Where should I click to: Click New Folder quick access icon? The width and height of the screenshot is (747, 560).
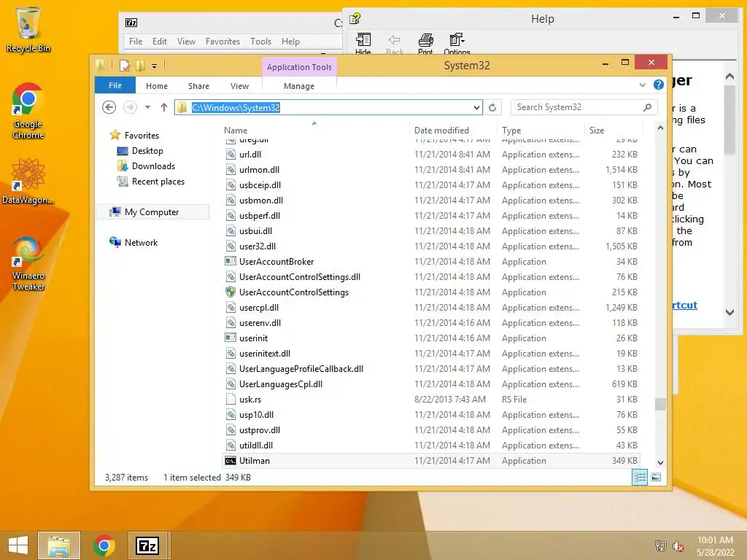click(x=140, y=66)
